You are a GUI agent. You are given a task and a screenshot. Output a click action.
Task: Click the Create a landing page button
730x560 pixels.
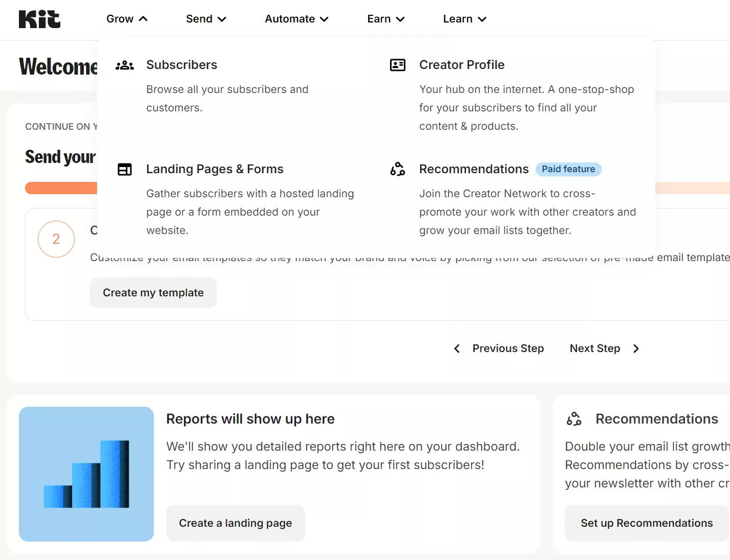[235, 523]
